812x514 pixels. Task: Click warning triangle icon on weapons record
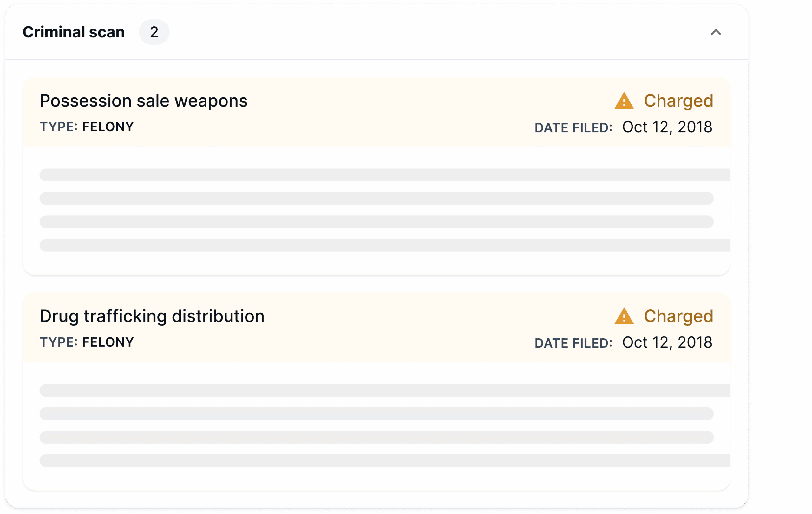pos(624,101)
